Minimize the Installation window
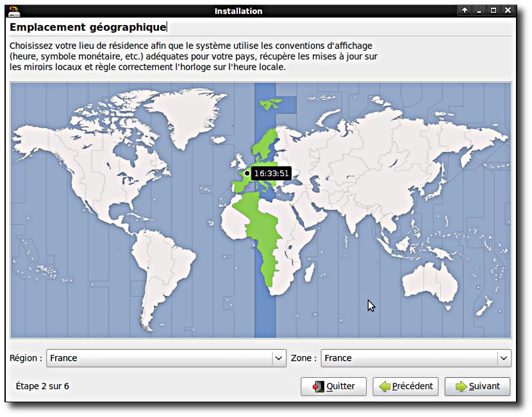 (x=479, y=10)
